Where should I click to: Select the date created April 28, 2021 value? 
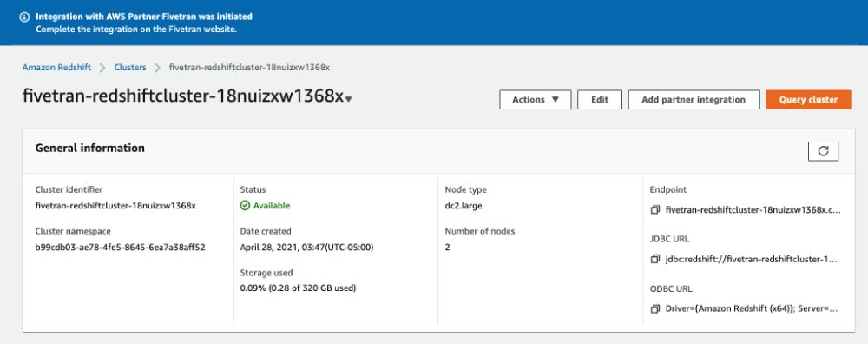pyautogui.click(x=306, y=247)
